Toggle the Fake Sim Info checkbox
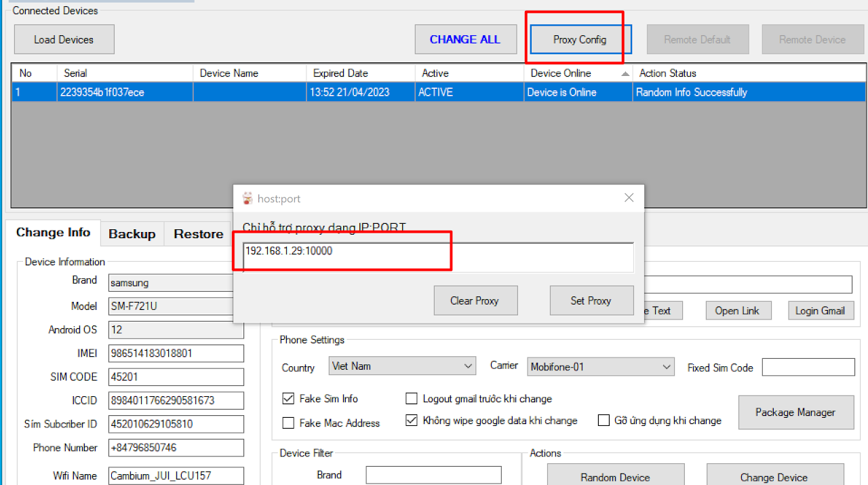Viewport: 868px width, 485px height. pos(288,399)
